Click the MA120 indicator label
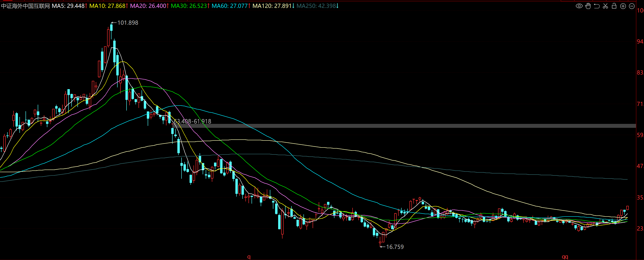644x260 pixels. click(273, 6)
